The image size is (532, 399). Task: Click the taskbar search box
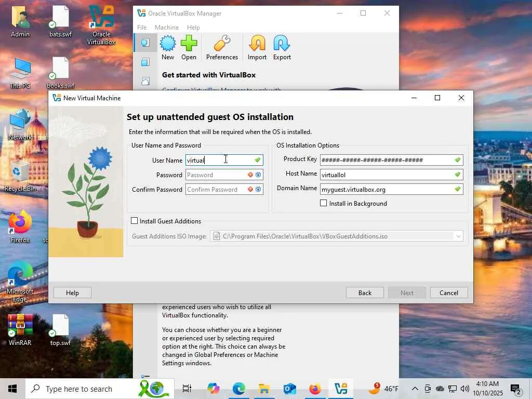point(100,389)
